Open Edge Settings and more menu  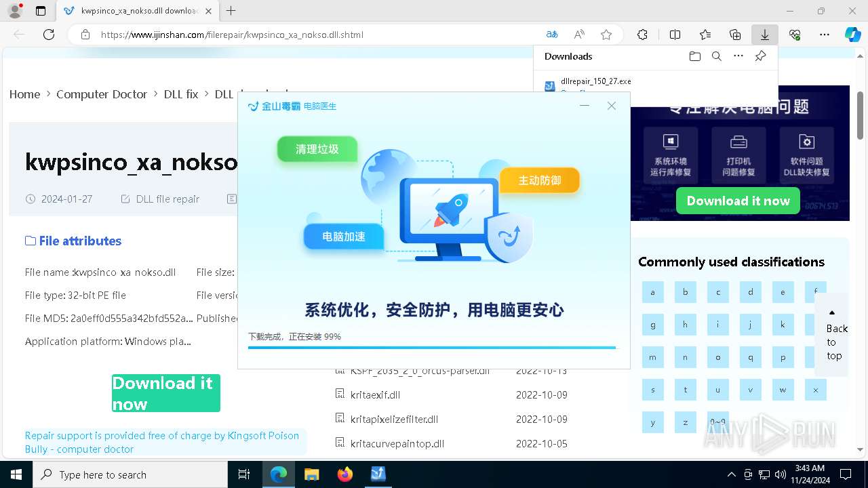click(x=825, y=35)
